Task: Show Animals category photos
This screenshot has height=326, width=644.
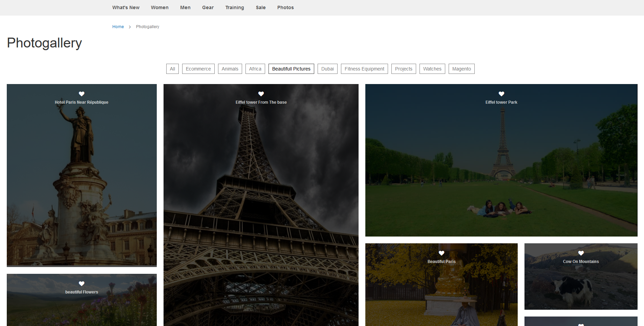Action: coord(230,69)
